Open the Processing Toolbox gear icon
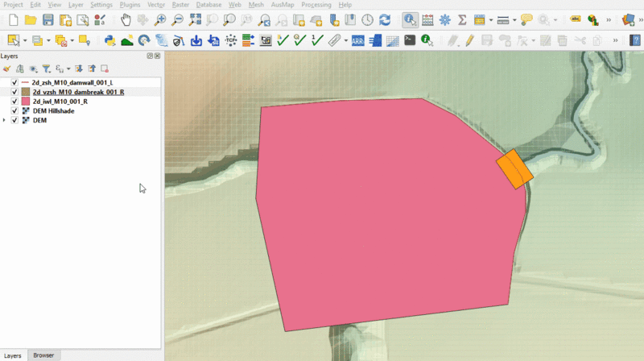Screen dimensions: 644x361 (444, 19)
